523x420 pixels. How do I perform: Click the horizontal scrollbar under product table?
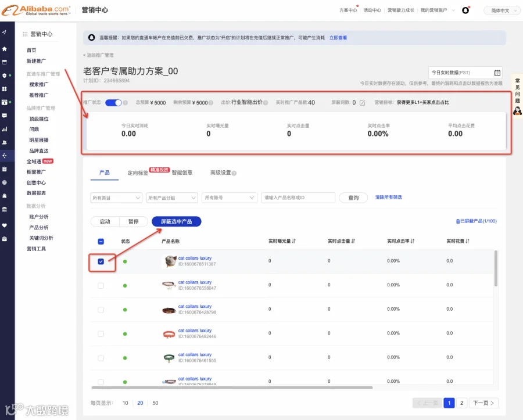(232, 387)
